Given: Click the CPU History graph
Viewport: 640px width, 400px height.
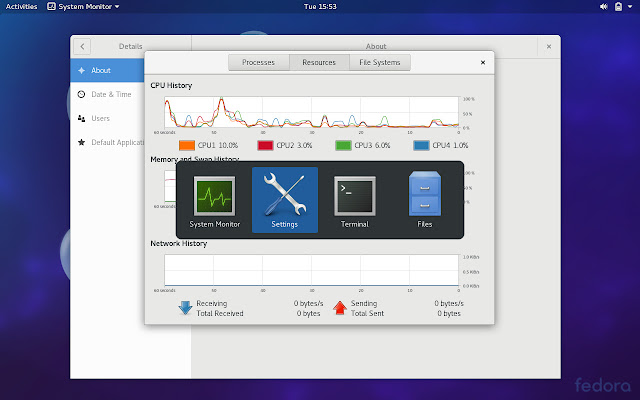Looking at the screenshot, I should 312,112.
